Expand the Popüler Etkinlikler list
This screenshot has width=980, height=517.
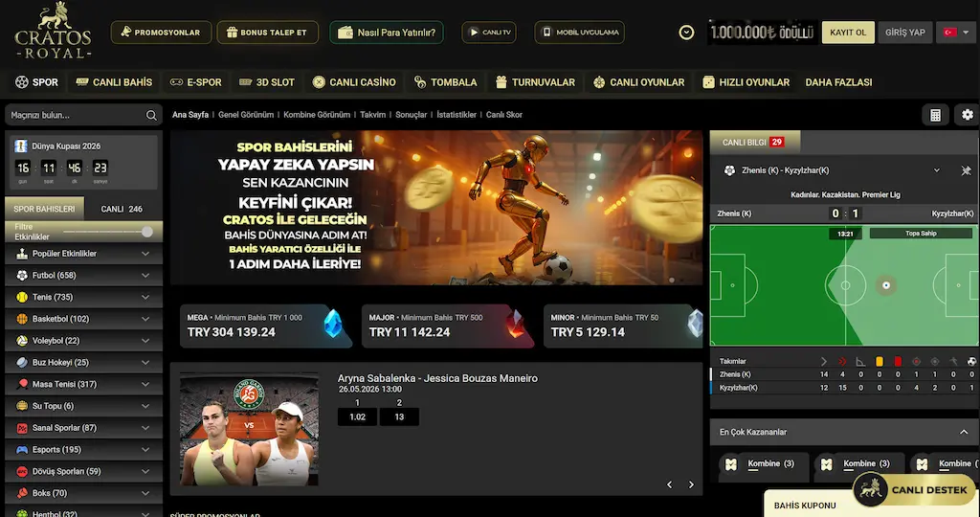[x=145, y=254]
